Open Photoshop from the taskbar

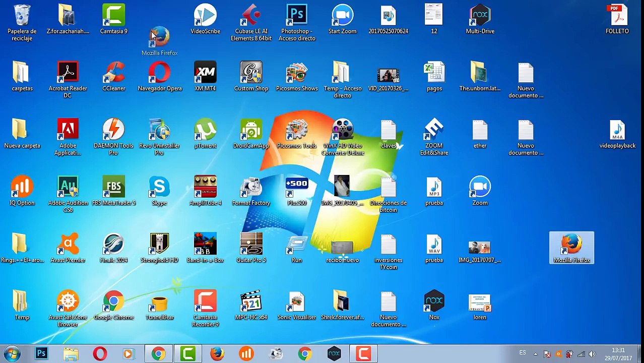41,354
